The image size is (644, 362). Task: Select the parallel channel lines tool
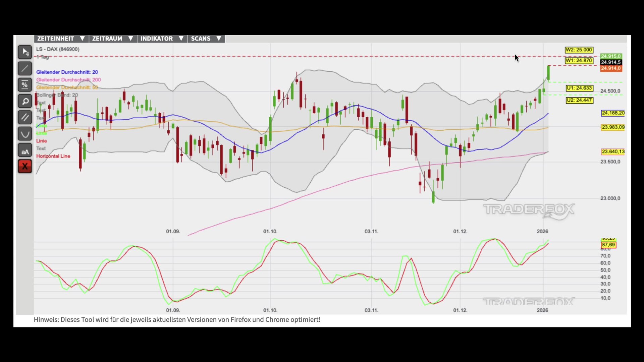coord(25,118)
